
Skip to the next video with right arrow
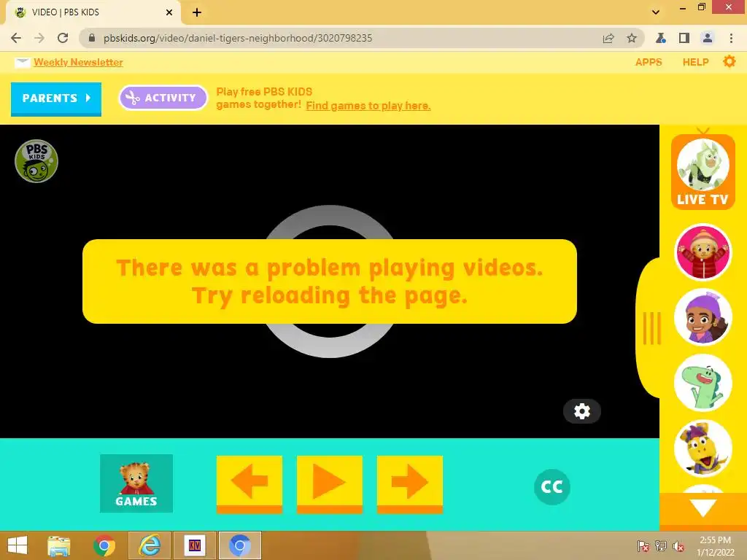(410, 484)
